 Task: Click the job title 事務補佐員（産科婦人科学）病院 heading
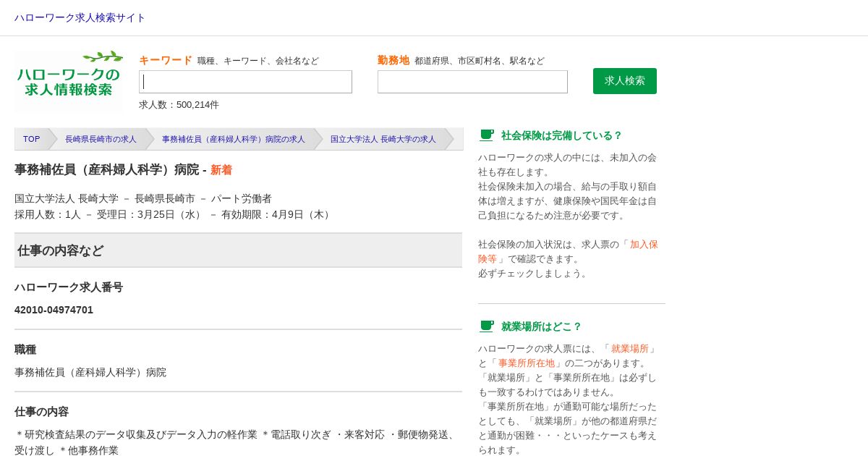point(106,169)
